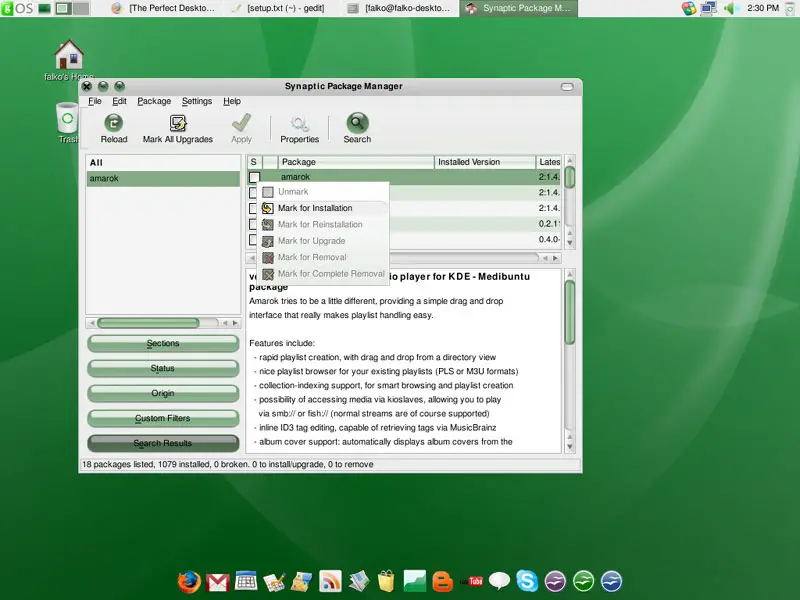Open falko's Home desktop icon
Image resolution: width=800 pixels, height=600 pixels.
pyautogui.click(x=69, y=55)
